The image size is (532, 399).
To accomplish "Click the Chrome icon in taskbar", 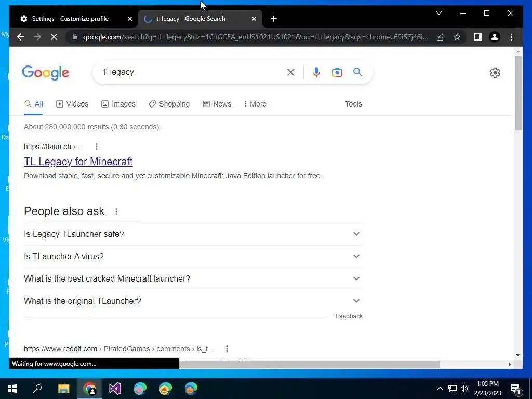I will point(89,389).
